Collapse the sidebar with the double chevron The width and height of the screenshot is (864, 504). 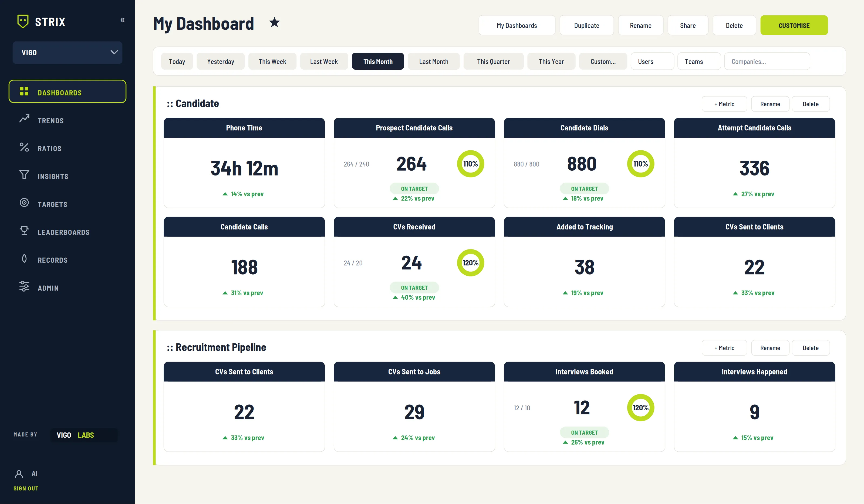[x=122, y=20]
